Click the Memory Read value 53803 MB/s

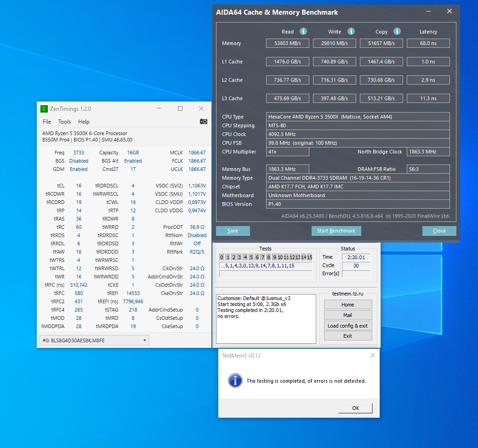287,43
